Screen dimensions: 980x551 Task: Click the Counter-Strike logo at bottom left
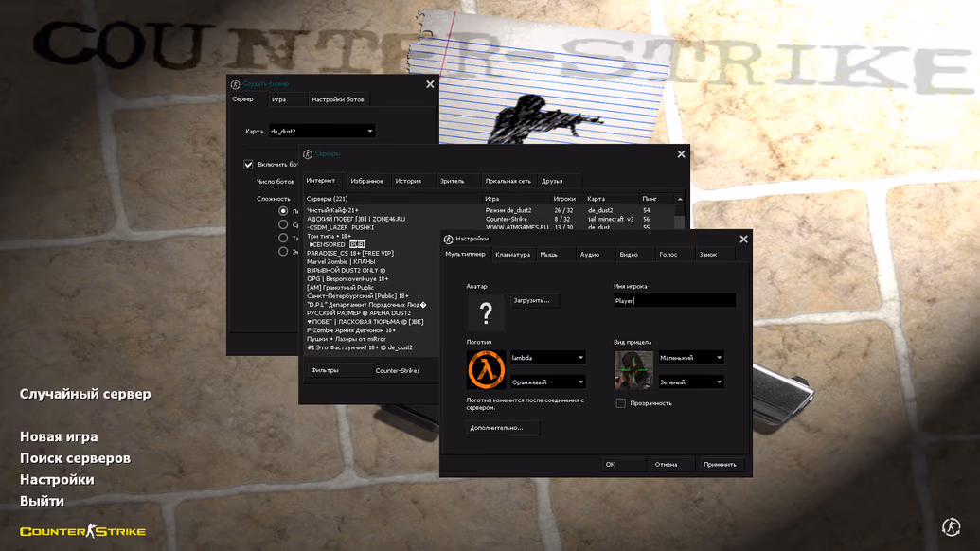pos(83,531)
